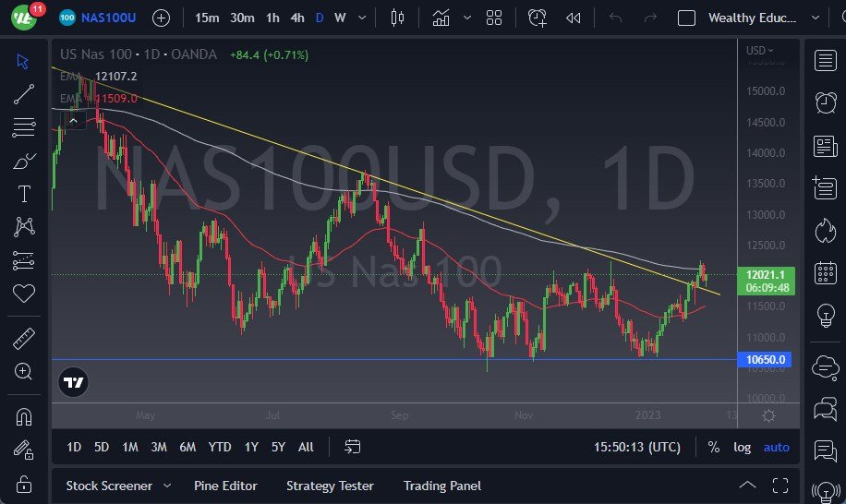This screenshot has width=846, height=504.
Task: Switch to the 30m timeframe
Action: click(242, 18)
